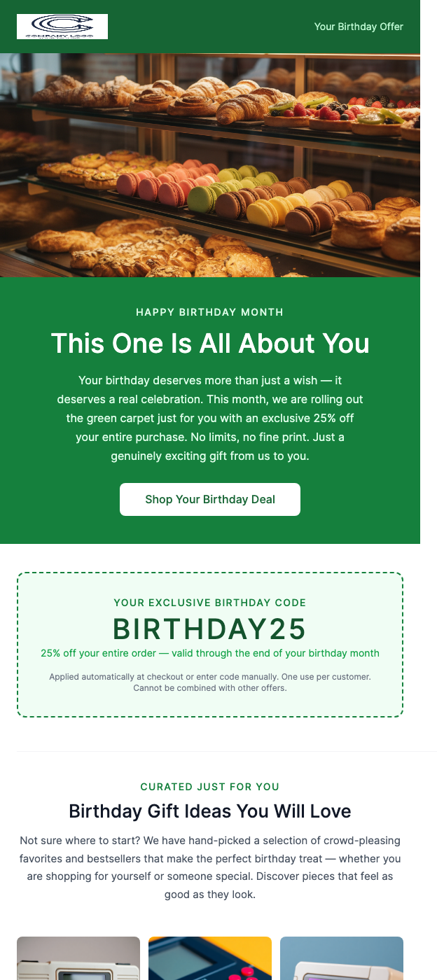This screenshot has width=437, height=980.
Task: Open the navy handheld console product thumbnail
Action: 209,959
